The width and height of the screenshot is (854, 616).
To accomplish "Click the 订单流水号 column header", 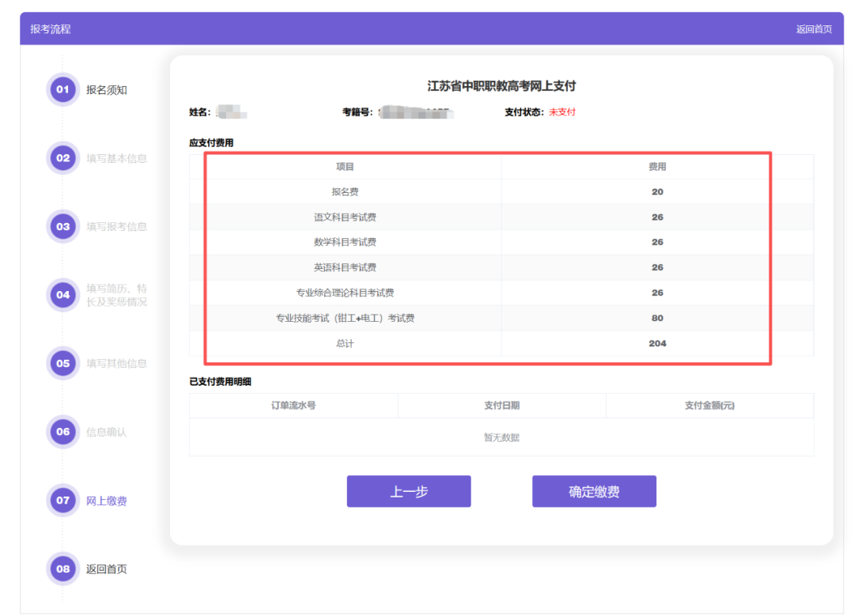I will pyautogui.click(x=293, y=405).
